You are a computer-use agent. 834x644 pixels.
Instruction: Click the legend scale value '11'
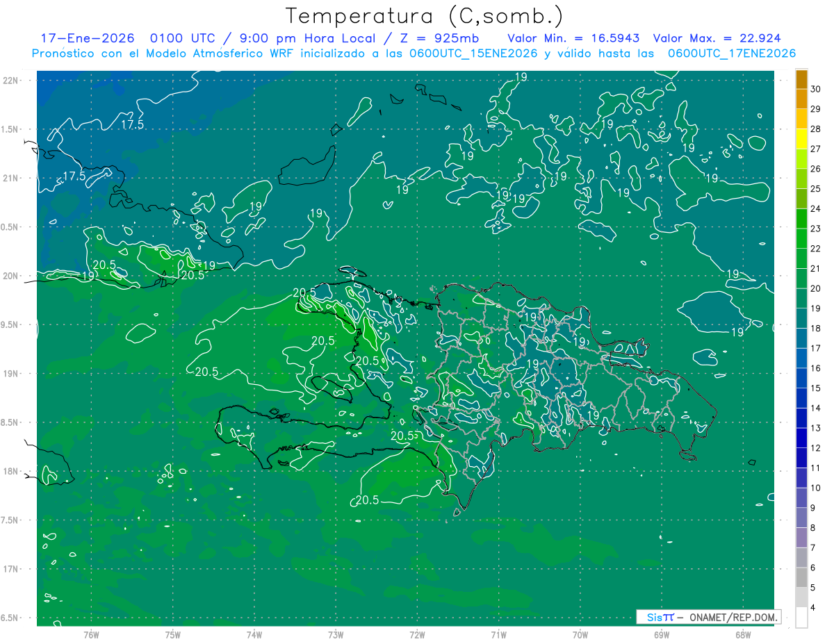pos(816,468)
